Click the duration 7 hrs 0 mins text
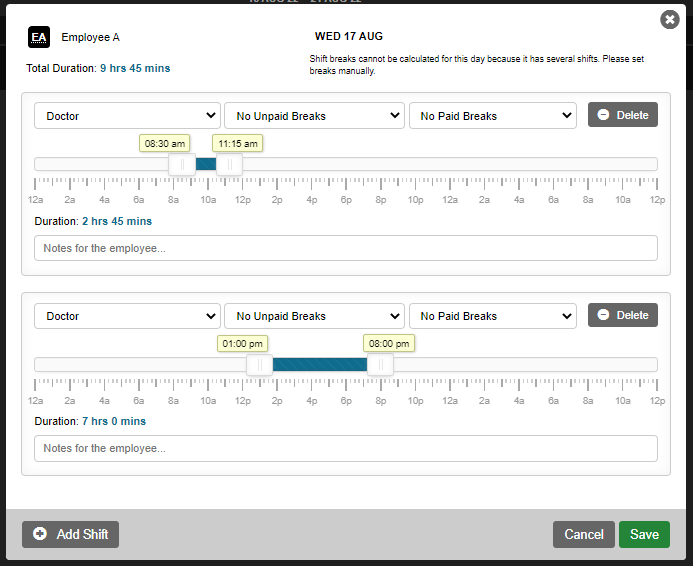Viewport: 693px width, 566px height. [114, 421]
